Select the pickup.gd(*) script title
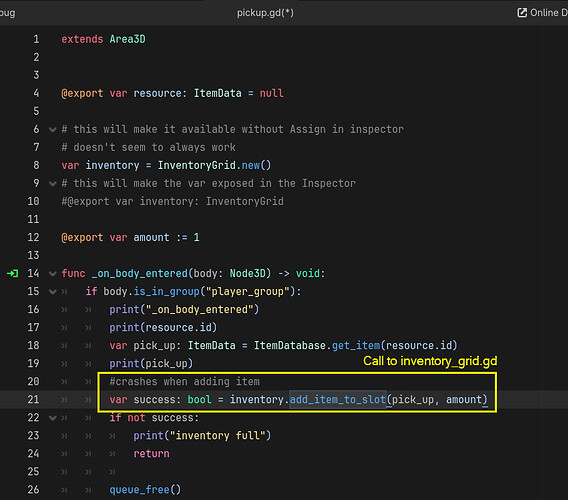This screenshot has width=568, height=500. 265,13
